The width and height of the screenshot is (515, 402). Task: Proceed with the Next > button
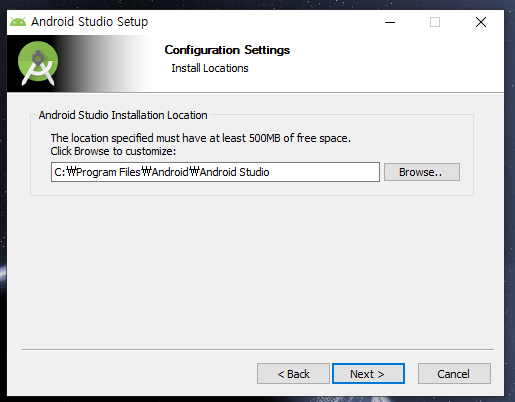click(368, 374)
